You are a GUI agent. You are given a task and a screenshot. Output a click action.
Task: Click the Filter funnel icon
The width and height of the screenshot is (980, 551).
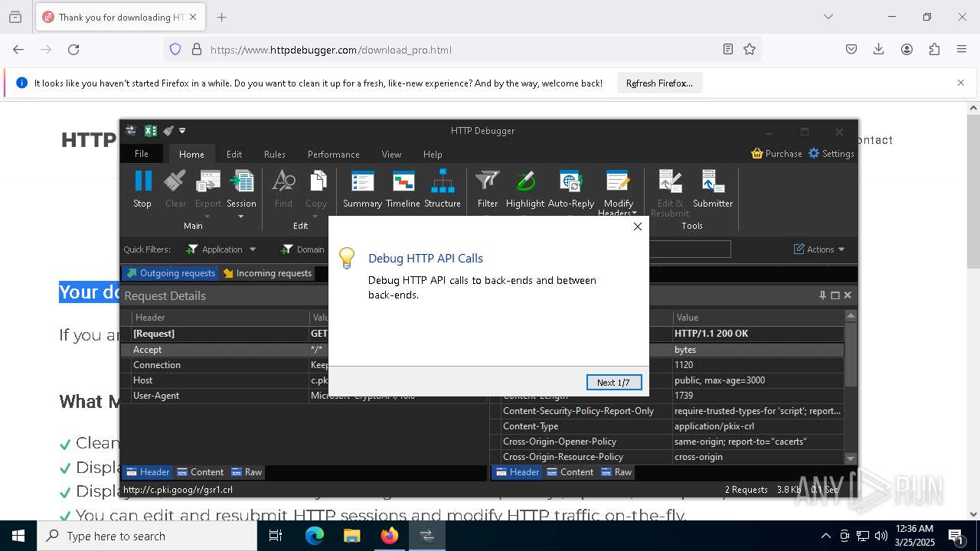click(488, 181)
